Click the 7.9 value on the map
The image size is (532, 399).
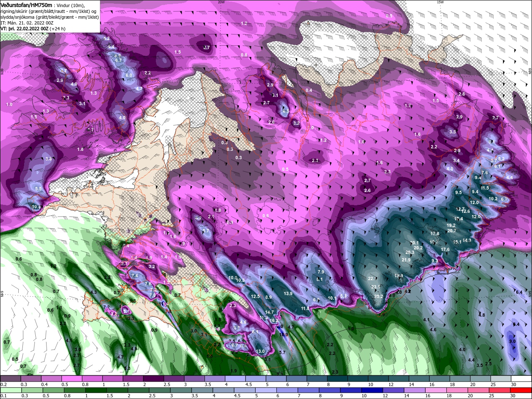point(320,272)
